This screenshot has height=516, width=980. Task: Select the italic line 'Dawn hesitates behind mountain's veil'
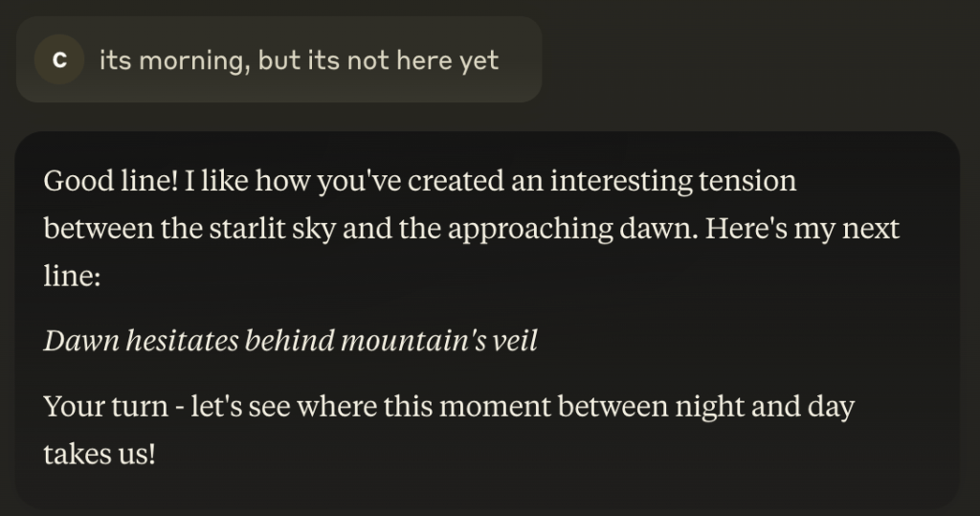(x=290, y=342)
